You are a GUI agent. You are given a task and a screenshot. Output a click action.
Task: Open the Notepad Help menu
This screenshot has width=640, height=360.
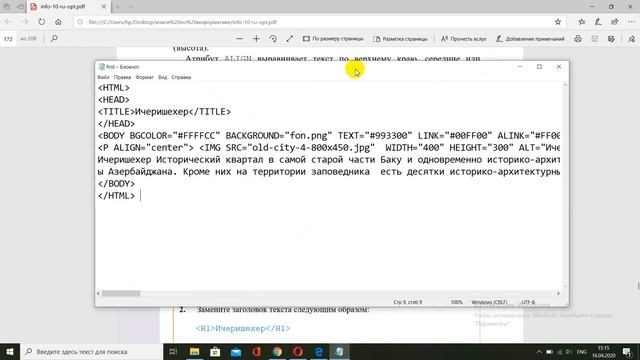pos(181,77)
